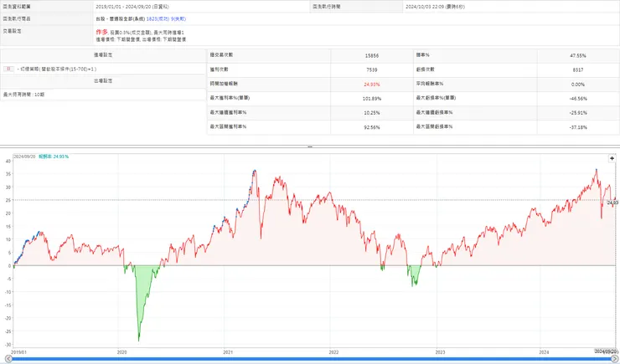The height and width of the screenshot is (364, 620).
Task: Click the 2023 label on the chart x-axis
Action: tap(440, 351)
